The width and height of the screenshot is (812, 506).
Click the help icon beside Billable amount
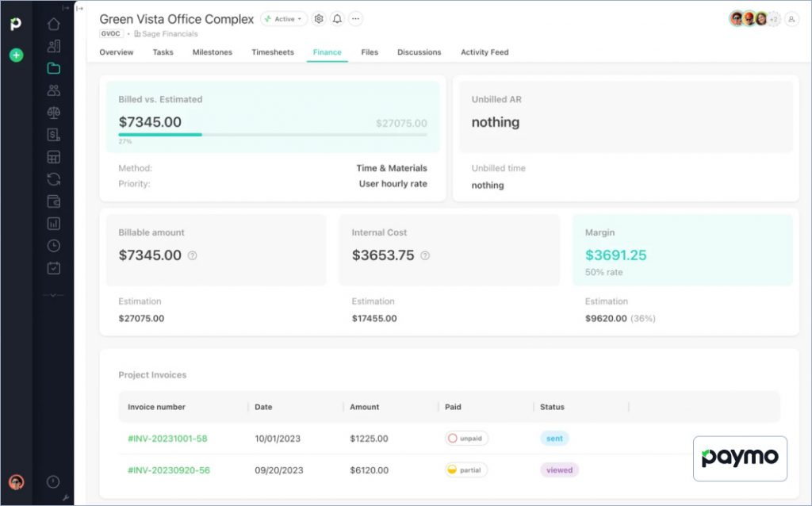(192, 255)
